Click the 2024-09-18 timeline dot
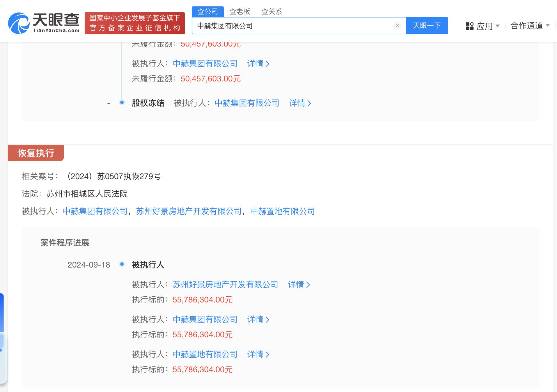Screen dimensions: 557x392 tap(122, 264)
